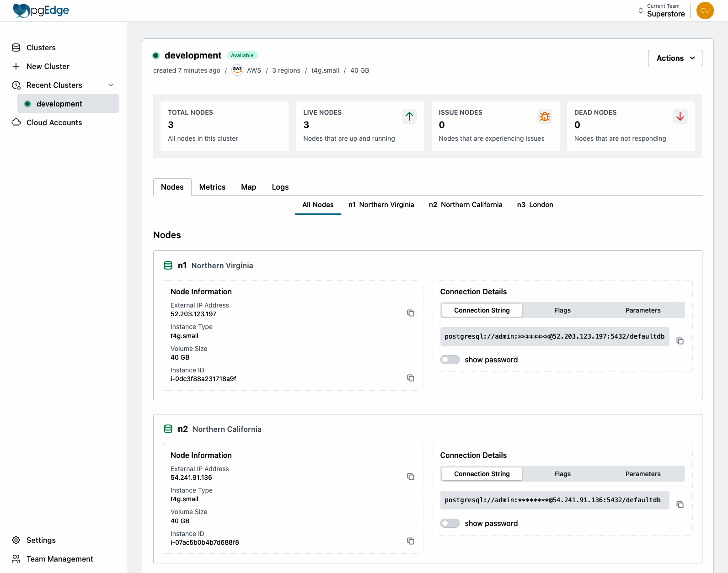Copy n1 external IP address
Image resolution: width=728 pixels, height=573 pixels.
click(x=410, y=313)
